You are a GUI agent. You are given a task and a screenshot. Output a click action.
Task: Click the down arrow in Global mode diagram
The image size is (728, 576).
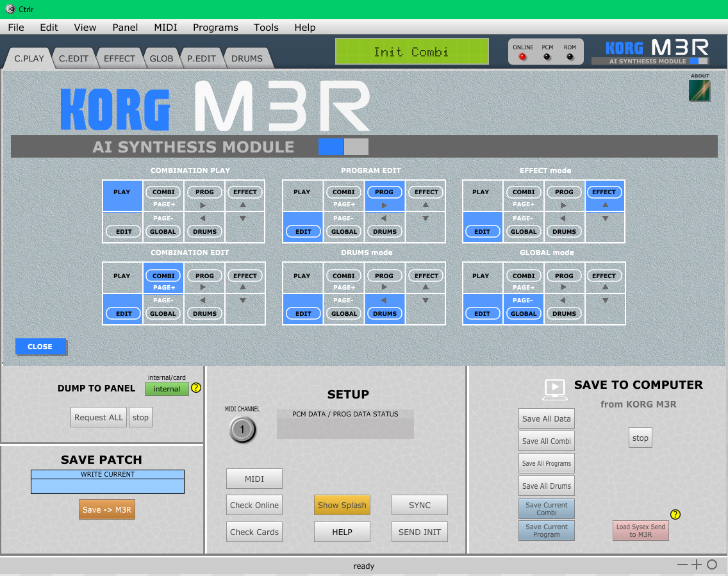(x=605, y=300)
